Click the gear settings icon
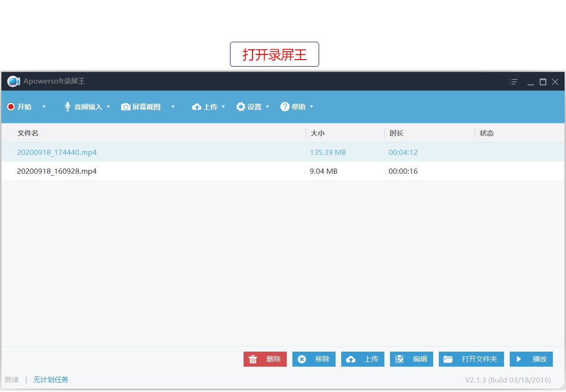 click(241, 107)
